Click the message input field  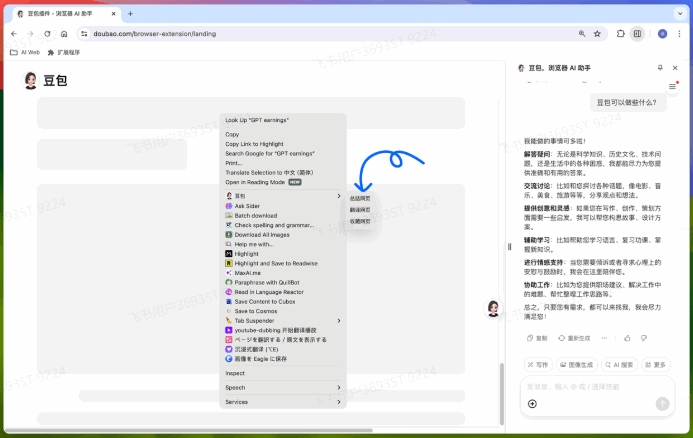pos(597,387)
